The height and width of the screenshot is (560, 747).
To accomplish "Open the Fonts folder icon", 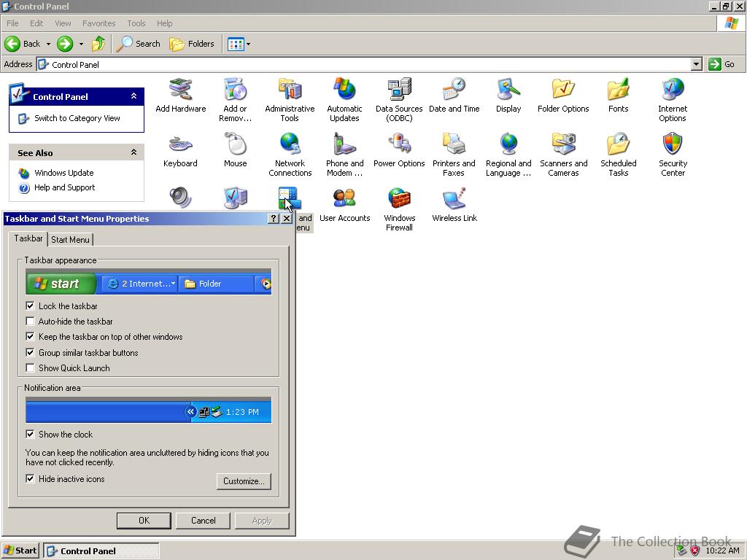I will coord(619,90).
